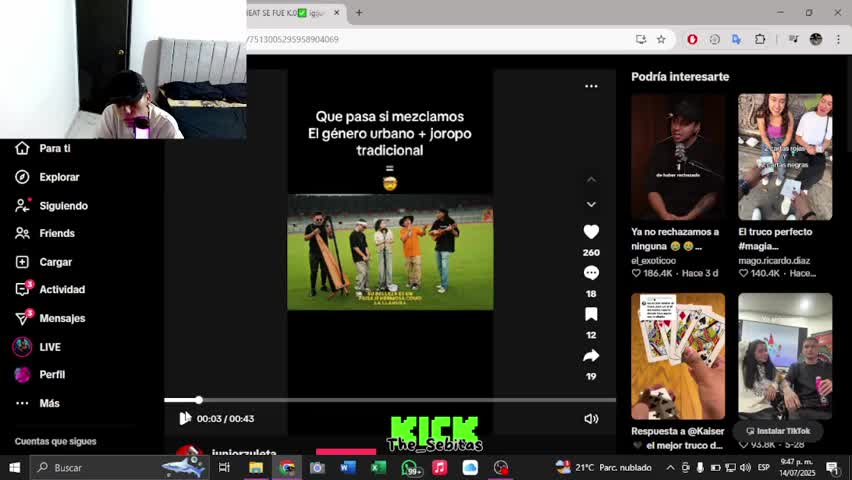The height and width of the screenshot is (480, 852).
Task: Open Chrome three-dot menu
Action: pos(838,39)
